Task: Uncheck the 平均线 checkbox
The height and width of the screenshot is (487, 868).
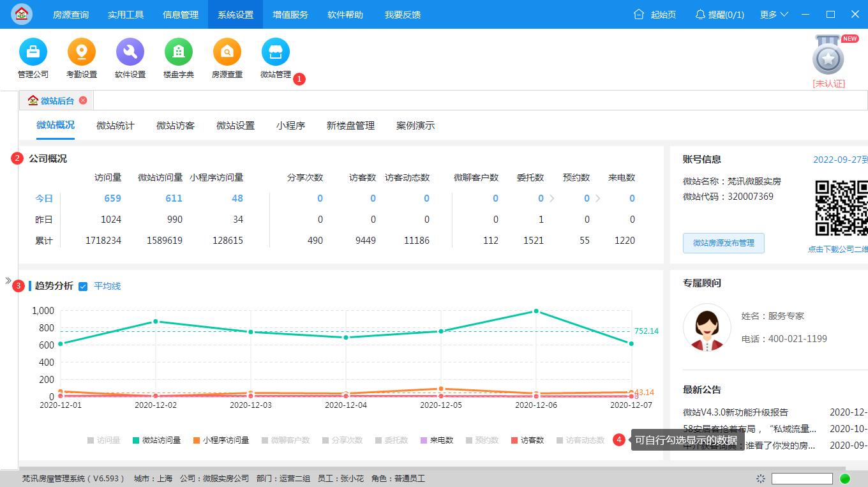Action: [x=83, y=287]
